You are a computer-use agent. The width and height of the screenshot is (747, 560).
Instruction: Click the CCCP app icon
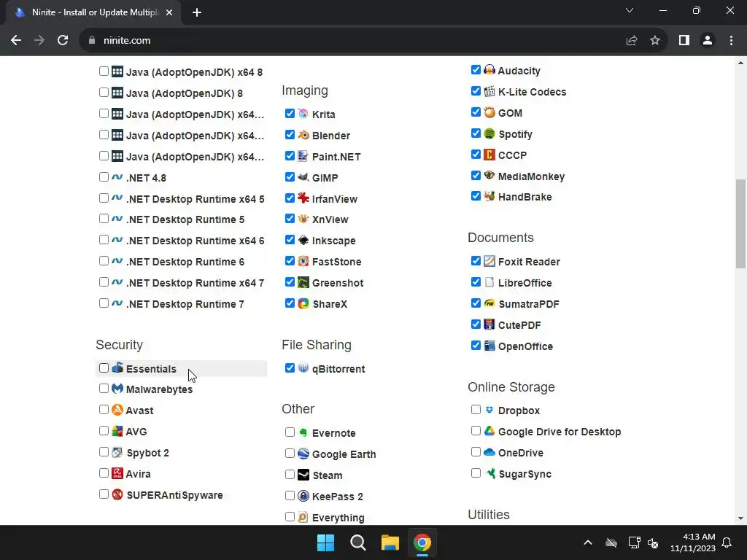click(489, 155)
